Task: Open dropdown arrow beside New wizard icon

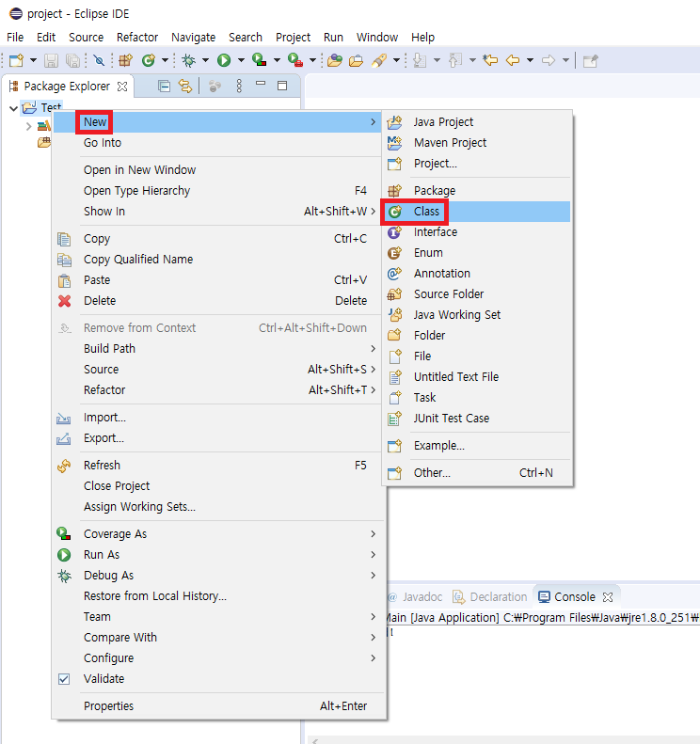Action: click(x=33, y=60)
